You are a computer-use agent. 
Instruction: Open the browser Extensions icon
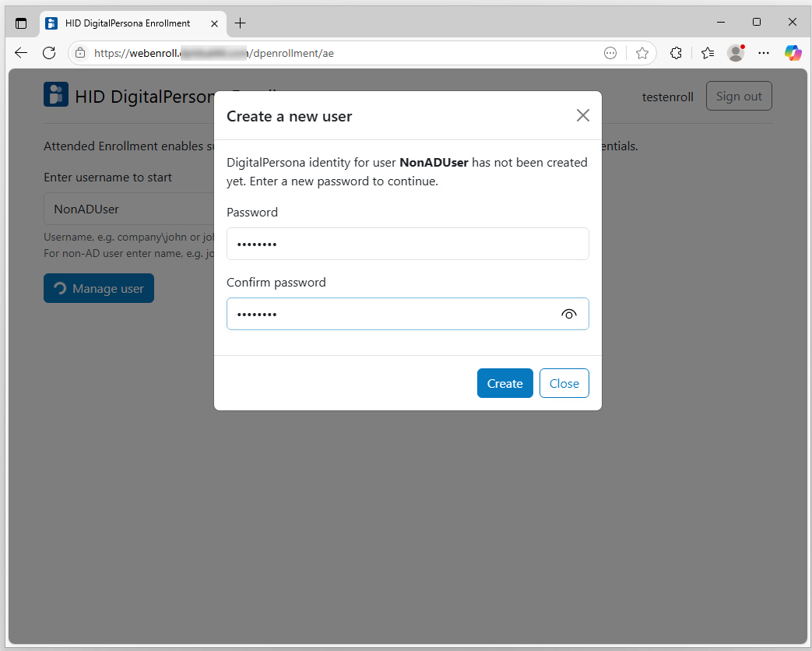(676, 53)
